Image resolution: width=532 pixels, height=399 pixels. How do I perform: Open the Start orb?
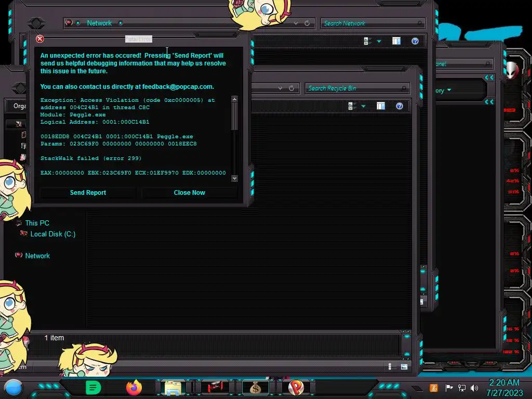click(13, 388)
